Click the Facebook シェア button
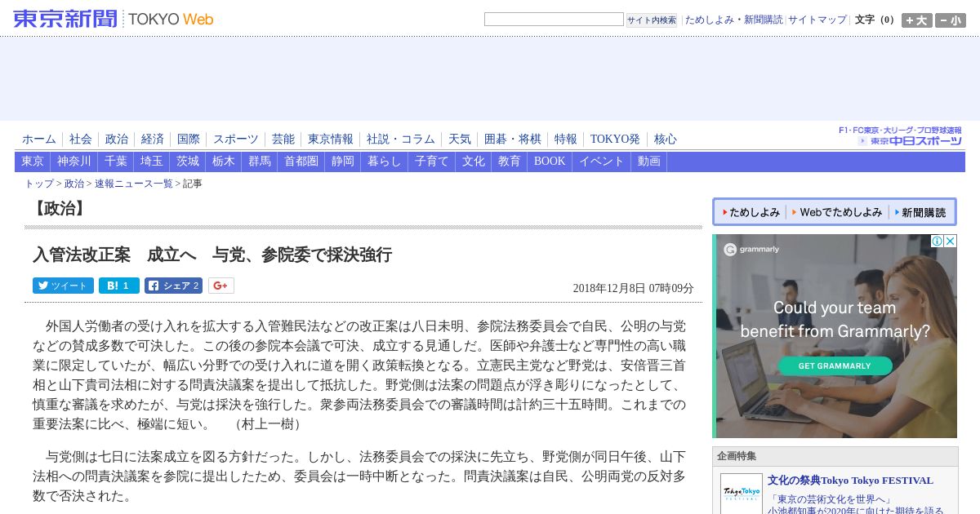Screen dimensions: 980x514 (x=173, y=286)
